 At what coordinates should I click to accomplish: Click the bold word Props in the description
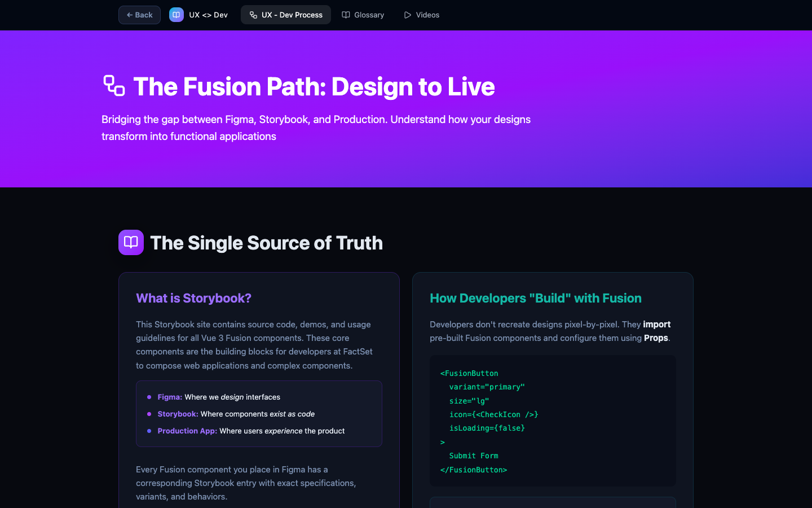(656, 338)
